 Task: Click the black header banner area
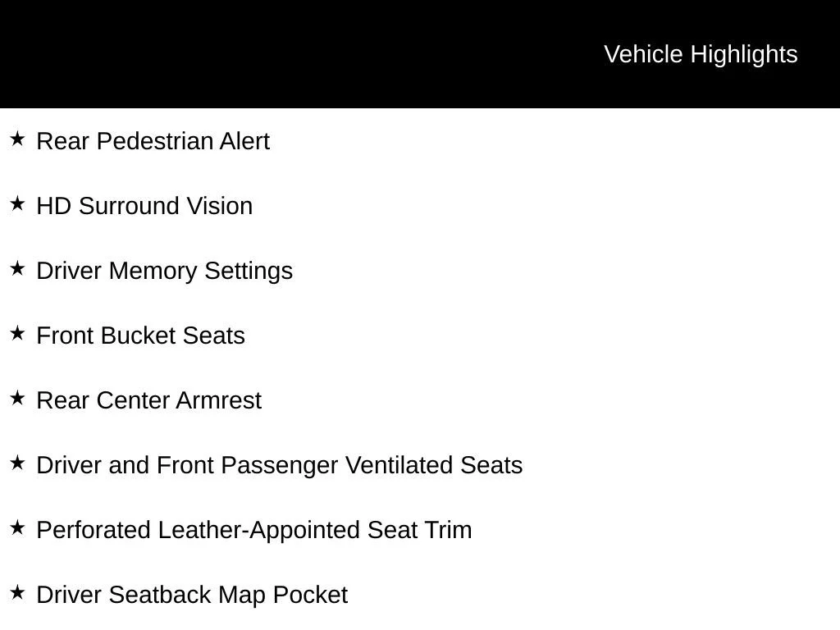420,53
